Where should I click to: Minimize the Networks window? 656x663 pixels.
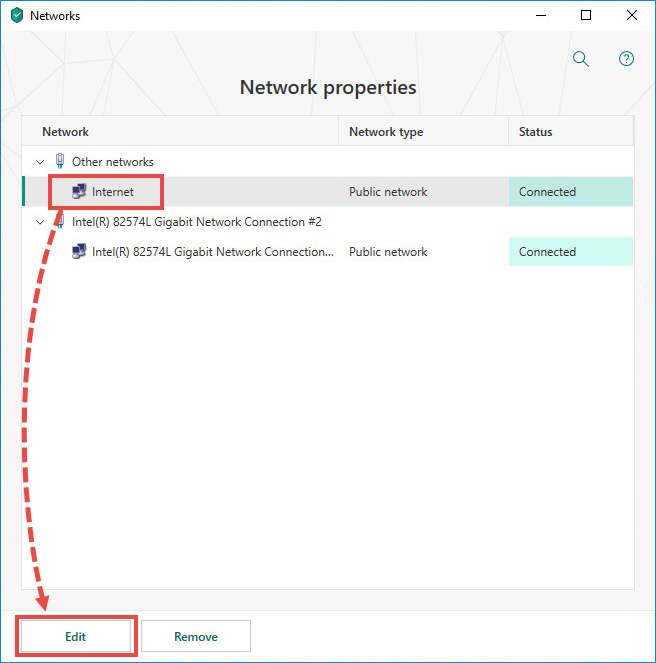click(x=541, y=16)
